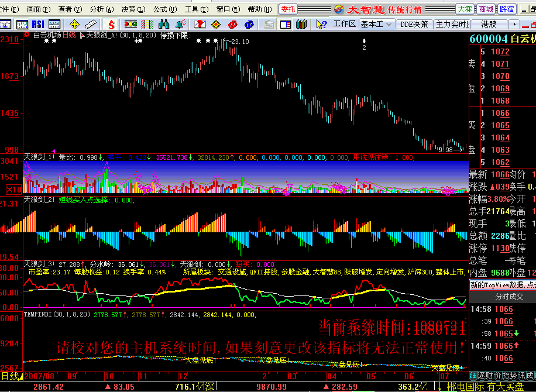536x392 pixels.
Task: Click the striped color bars icon
Action: 147,24
